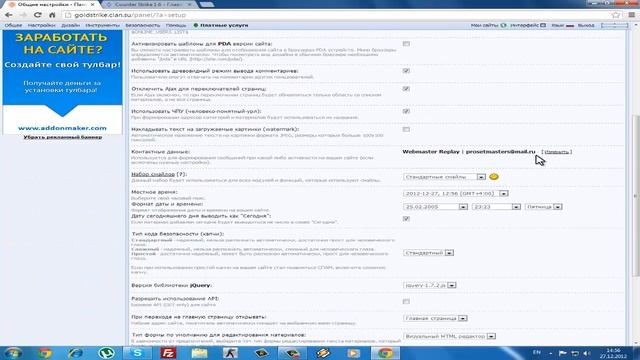Screen dimensions: 640x360
Task: Open uTorrent from the taskbar
Action: tap(106, 353)
